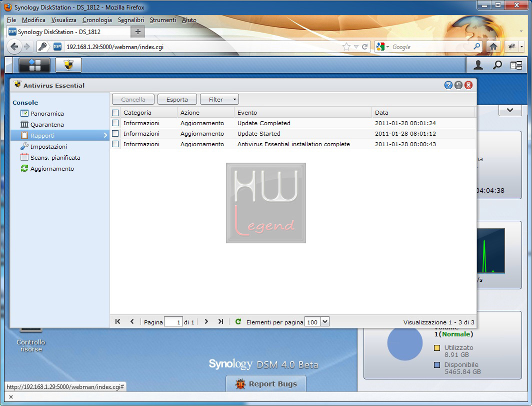The image size is (532, 406).
Task: Go to last page of reports
Action: click(x=220, y=321)
